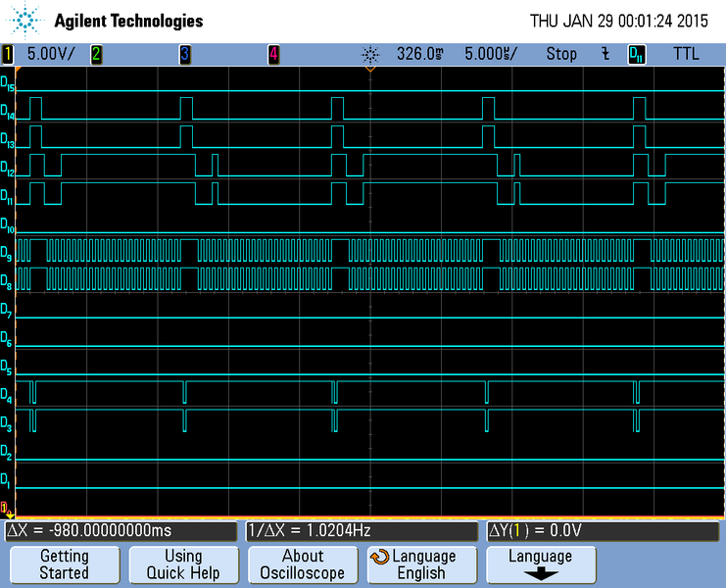The image size is (726, 588).
Task: Click the ΔY(1) voltage readout
Action: click(603, 530)
